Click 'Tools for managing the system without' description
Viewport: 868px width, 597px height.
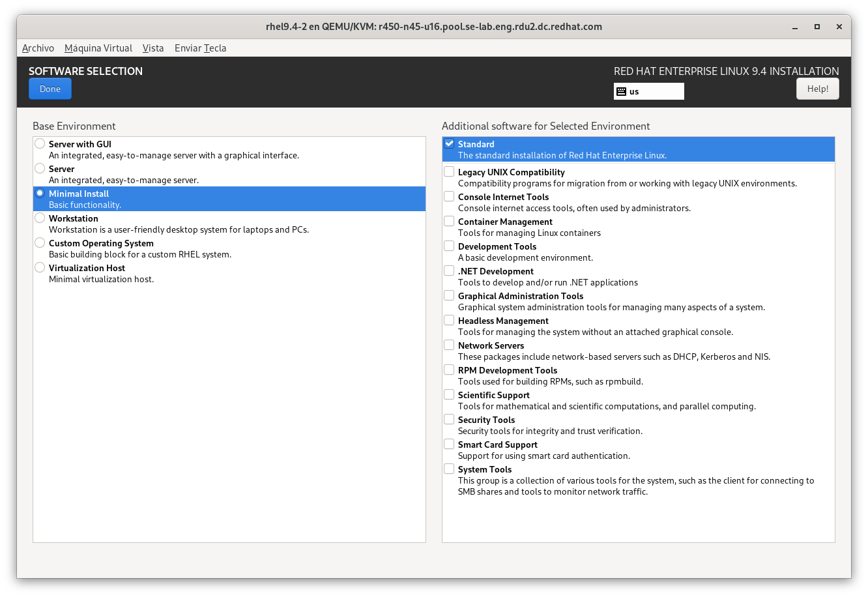596,332
